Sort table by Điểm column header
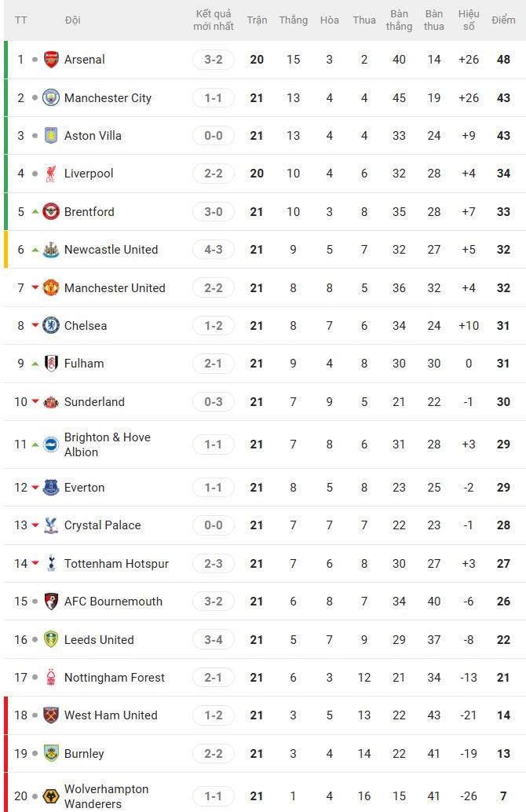The image size is (526, 812). pyautogui.click(x=503, y=20)
